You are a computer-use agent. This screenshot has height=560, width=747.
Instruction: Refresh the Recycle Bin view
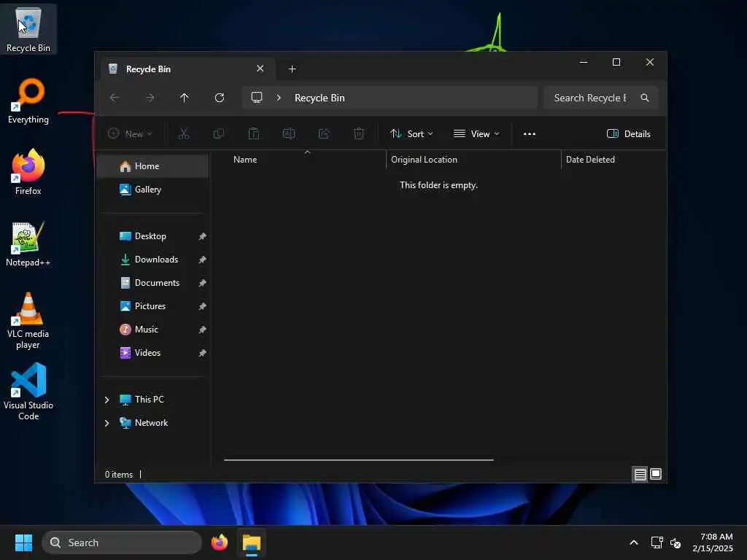click(220, 98)
